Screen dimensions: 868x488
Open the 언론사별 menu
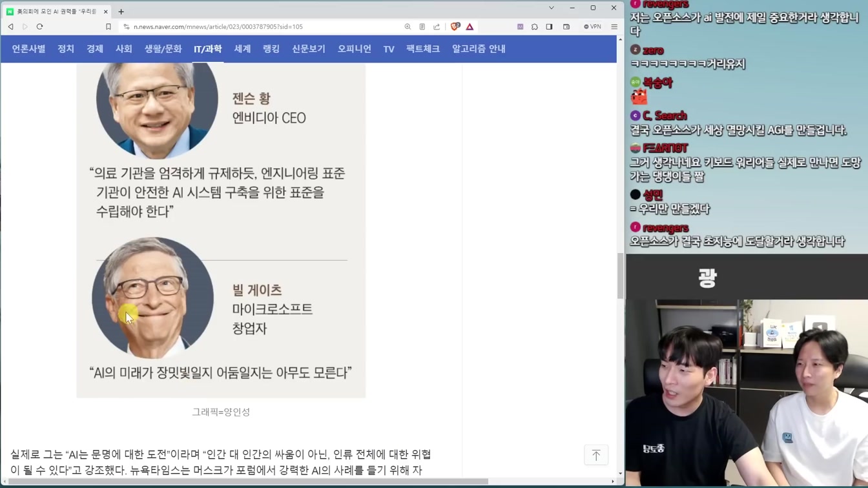[28, 49]
